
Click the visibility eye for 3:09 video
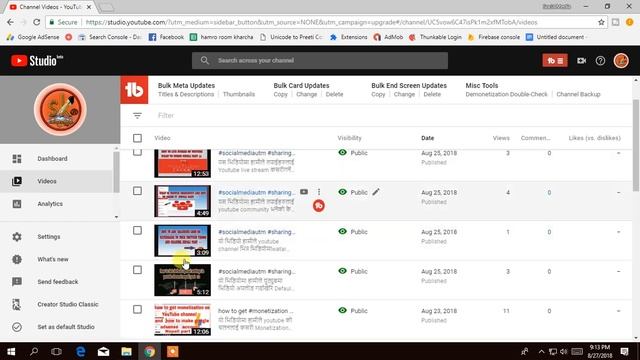[x=342, y=231]
